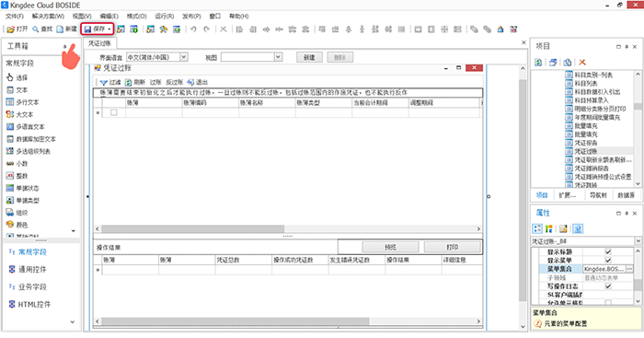Select the 多行文本 field in toolbox
This screenshot has height=338, width=644.
[23, 102]
